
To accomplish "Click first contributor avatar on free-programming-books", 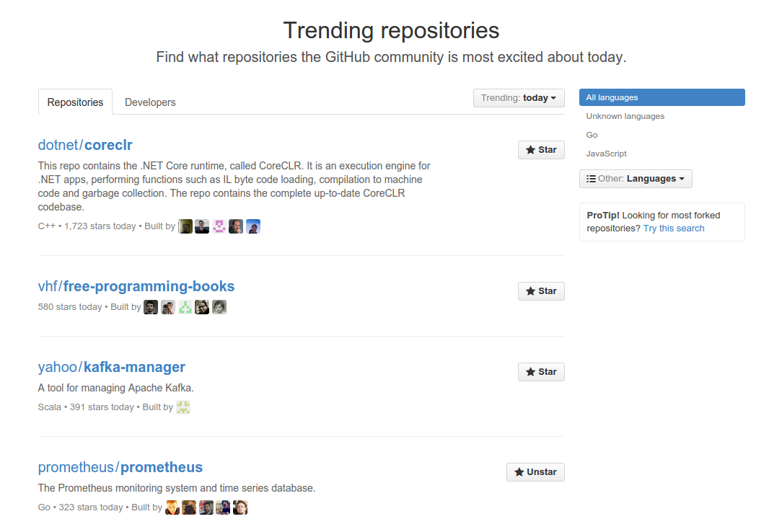I will tap(151, 307).
